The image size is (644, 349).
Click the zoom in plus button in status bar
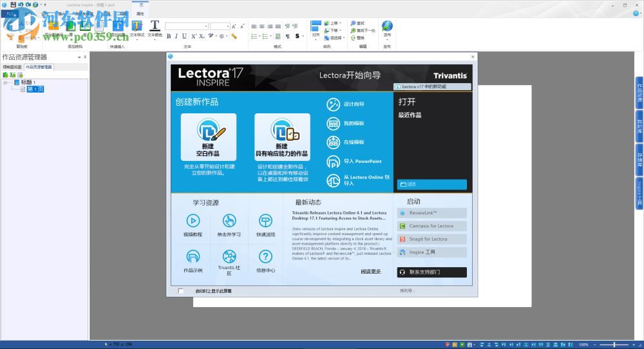click(634, 344)
